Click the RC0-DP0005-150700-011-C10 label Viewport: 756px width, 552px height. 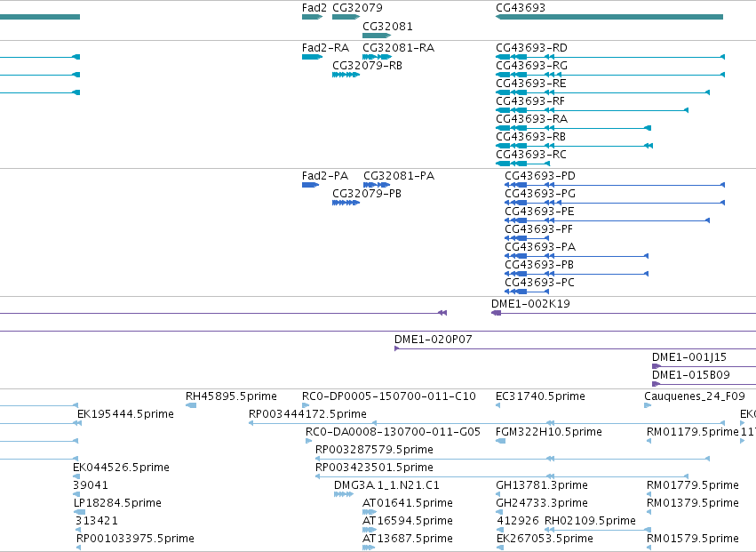(x=388, y=397)
